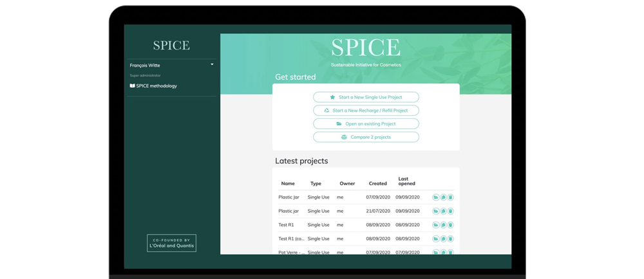The image size is (644, 279).
Task: Click the folder icon in the Test R1 (co... row
Action: pyautogui.click(x=436, y=239)
